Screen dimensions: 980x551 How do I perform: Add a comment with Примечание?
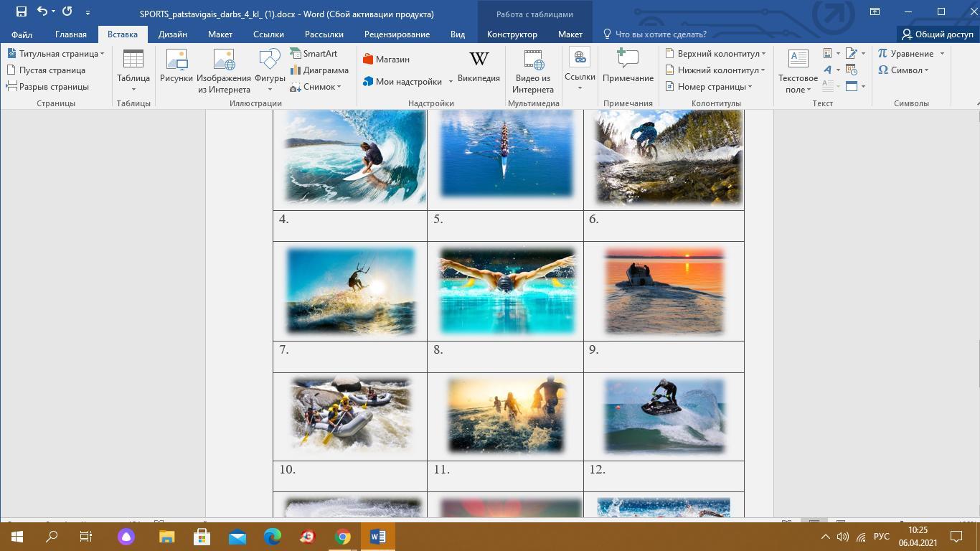point(628,65)
